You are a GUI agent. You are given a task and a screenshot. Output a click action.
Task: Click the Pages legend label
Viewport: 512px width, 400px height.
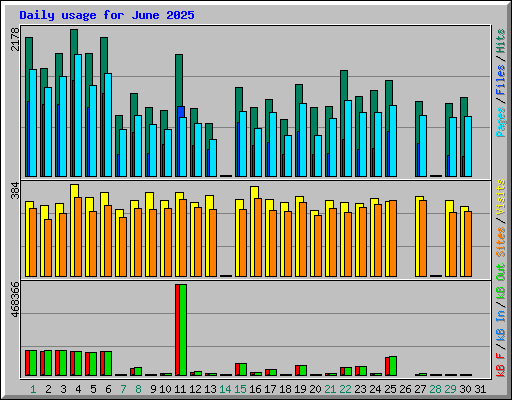tap(501, 122)
